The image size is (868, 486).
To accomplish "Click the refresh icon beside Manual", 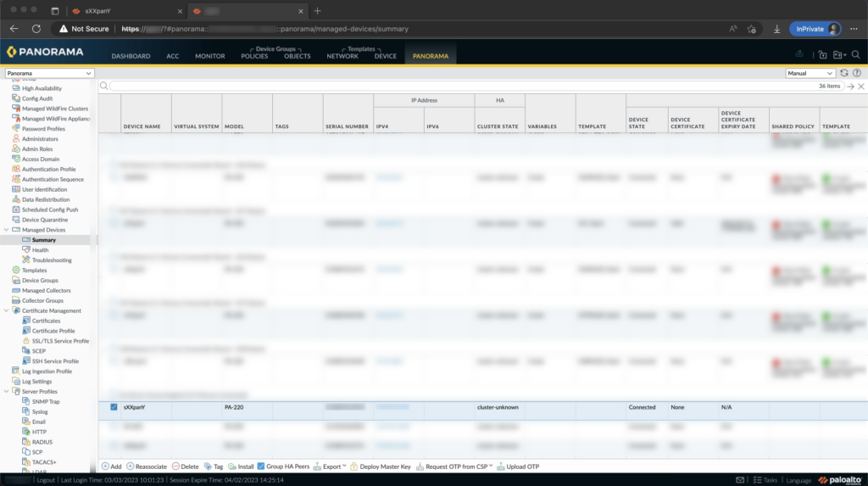I will (x=844, y=73).
